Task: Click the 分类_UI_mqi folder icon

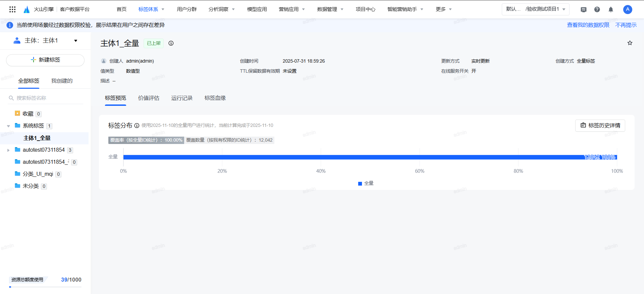Action: pyautogui.click(x=17, y=174)
